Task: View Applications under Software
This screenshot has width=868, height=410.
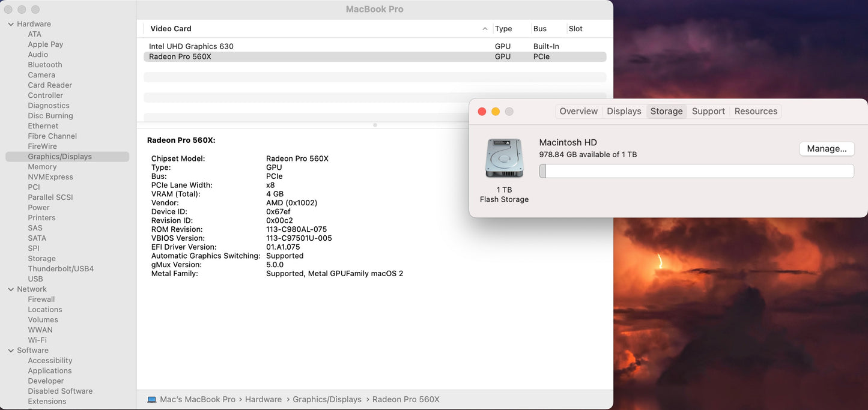Action: 49,370
